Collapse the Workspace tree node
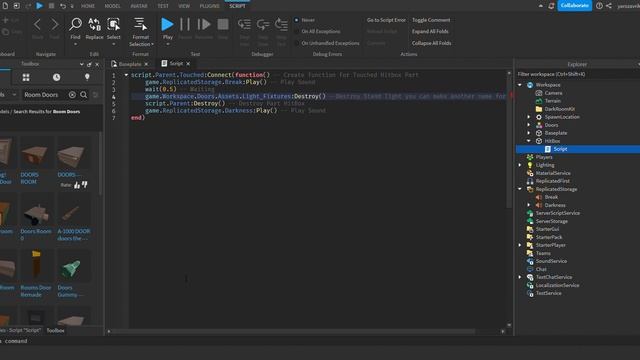Viewport: 640px width, 360px height. [520, 85]
